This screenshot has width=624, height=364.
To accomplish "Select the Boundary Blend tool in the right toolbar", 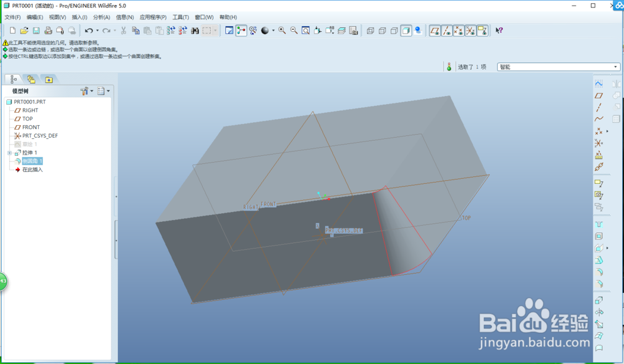I will pos(599,336).
